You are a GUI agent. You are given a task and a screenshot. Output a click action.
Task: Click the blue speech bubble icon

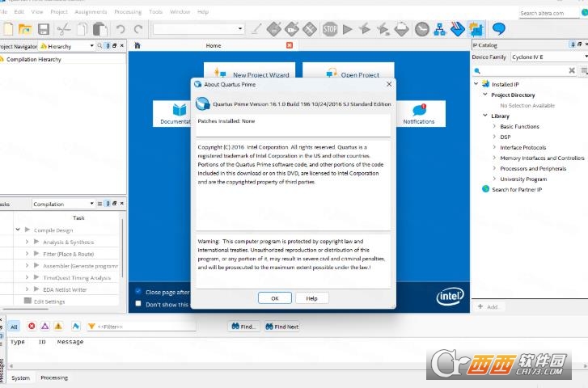[498, 28]
